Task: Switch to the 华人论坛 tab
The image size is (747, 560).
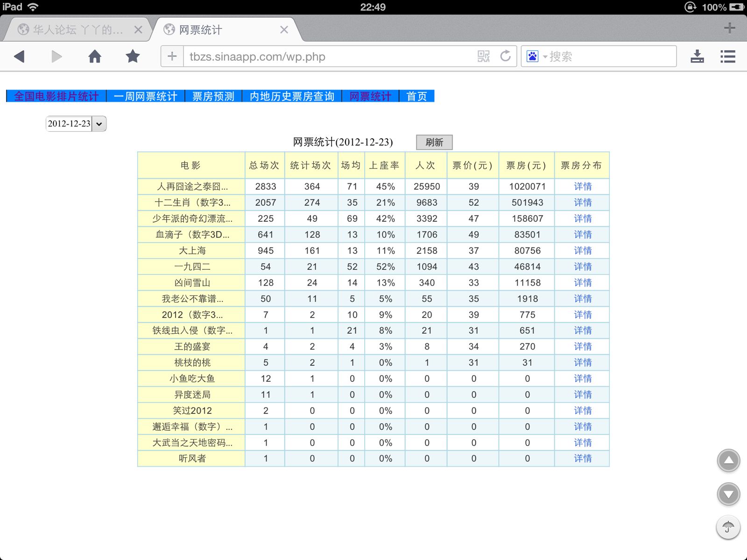Action: coord(77,30)
